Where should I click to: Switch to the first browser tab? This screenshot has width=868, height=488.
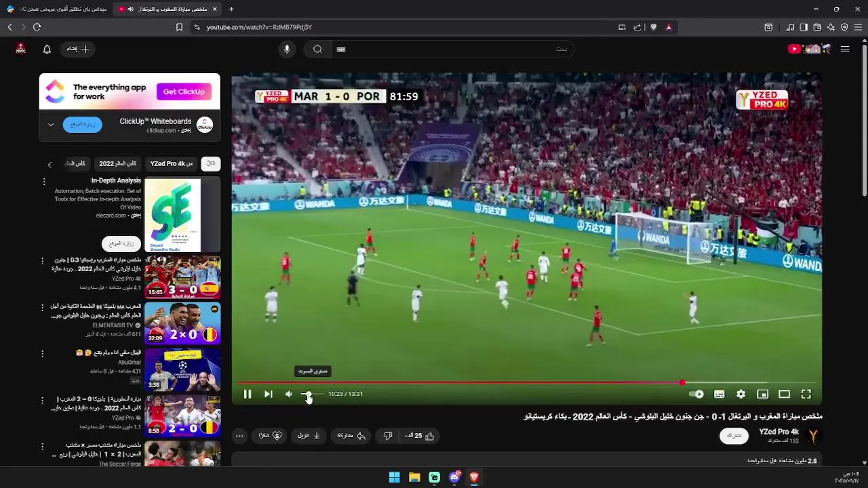click(x=57, y=9)
